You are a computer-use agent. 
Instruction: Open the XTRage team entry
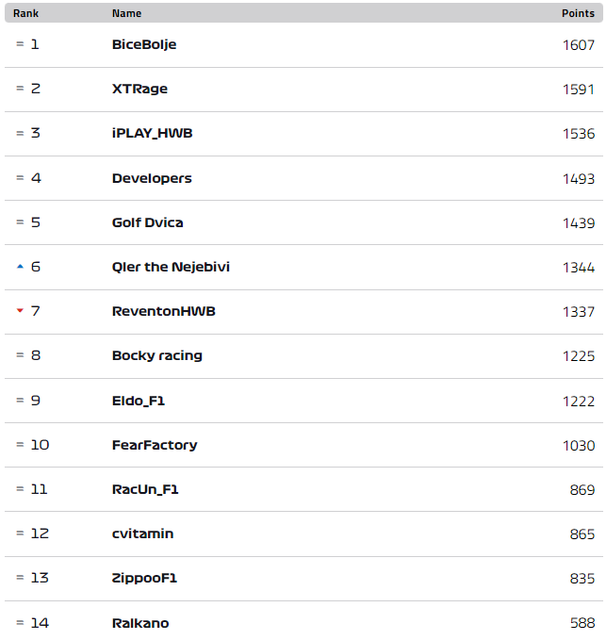click(x=140, y=89)
